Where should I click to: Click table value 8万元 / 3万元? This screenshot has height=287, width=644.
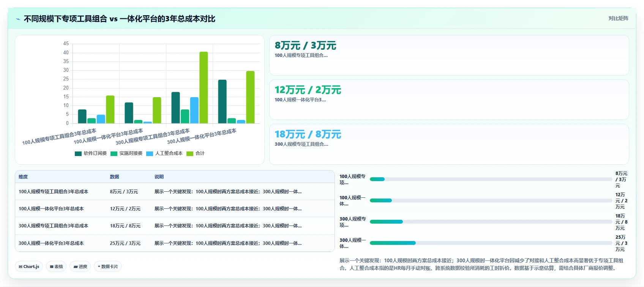[x=124, y=192]
